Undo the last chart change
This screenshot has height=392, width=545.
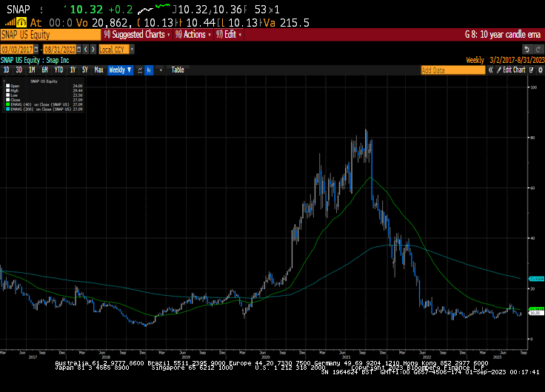point(527,50)
